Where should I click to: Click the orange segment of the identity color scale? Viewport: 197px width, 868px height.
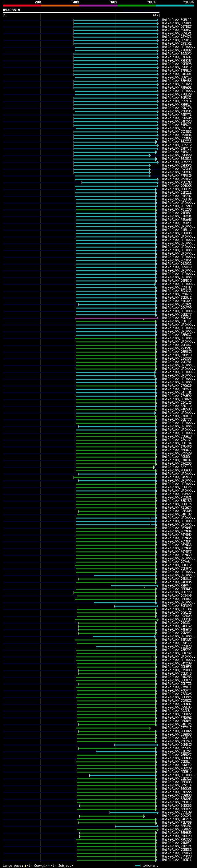pos(60,6)
